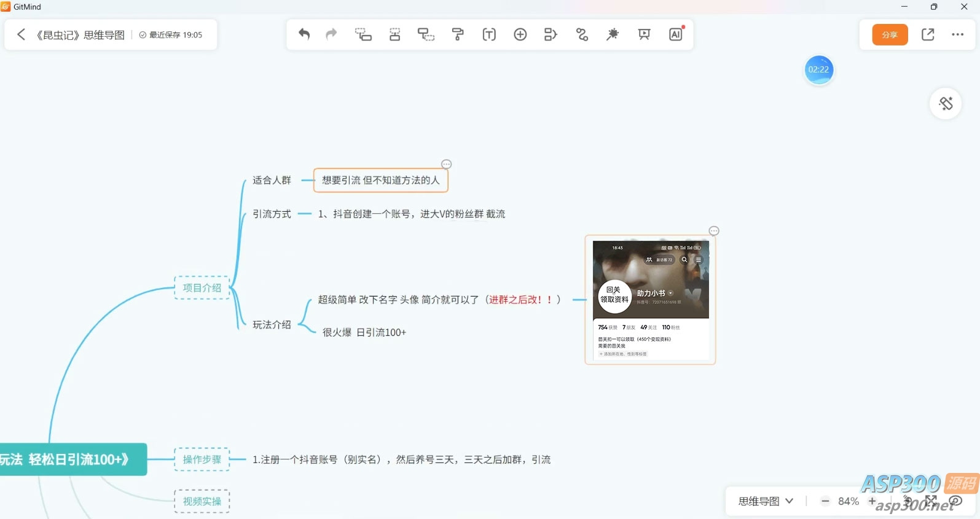Zoom out with the minus button
The height and width of the screenshot is (519, 980).
[825, 501]
